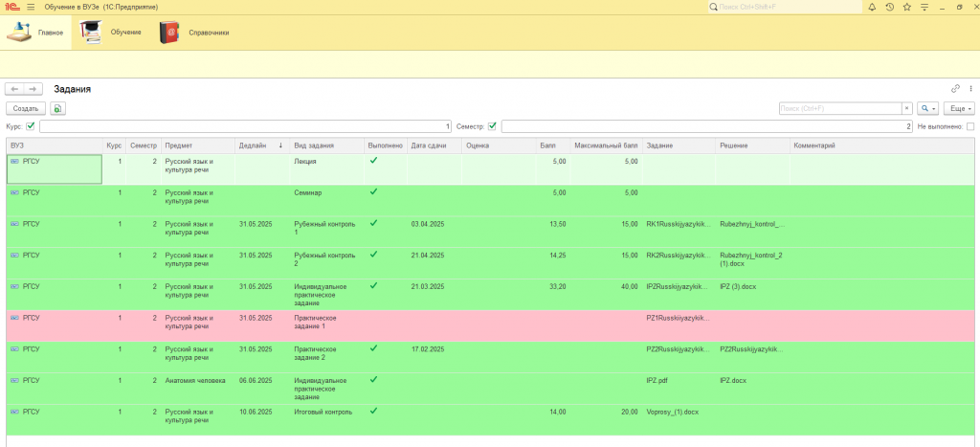Click the IPZ (3).docx solution cell
This screenshot has height=447, width=980.
(752, 295)
